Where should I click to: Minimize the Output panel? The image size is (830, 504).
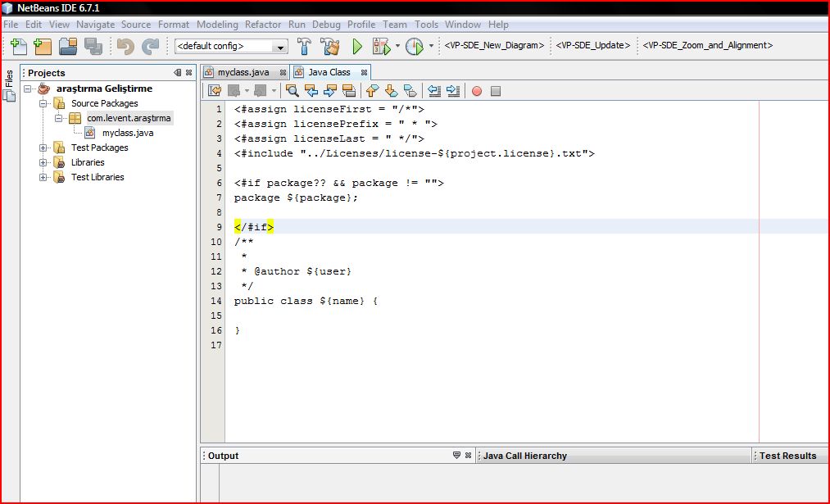tap(457, 456)
